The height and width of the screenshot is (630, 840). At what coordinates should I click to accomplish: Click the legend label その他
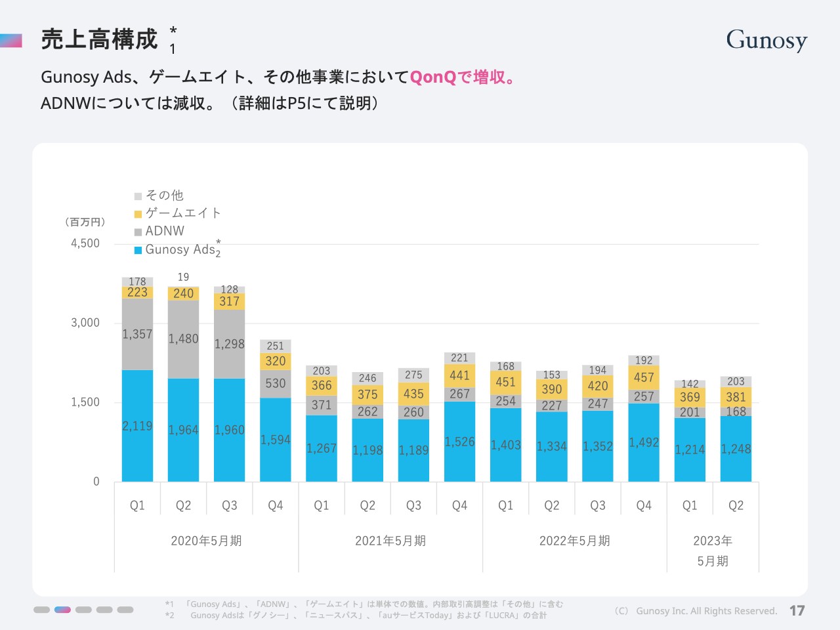[x=165, y=196]
